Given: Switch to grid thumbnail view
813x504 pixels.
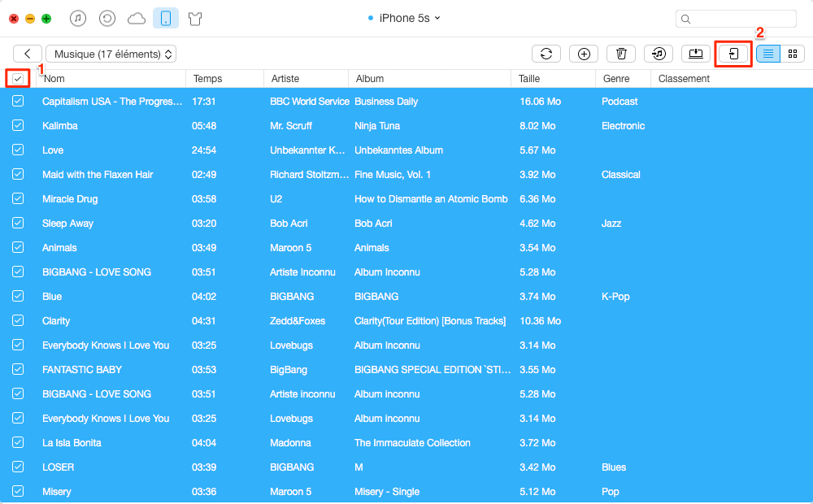Looking at the screenshot, I should (792, 54).
